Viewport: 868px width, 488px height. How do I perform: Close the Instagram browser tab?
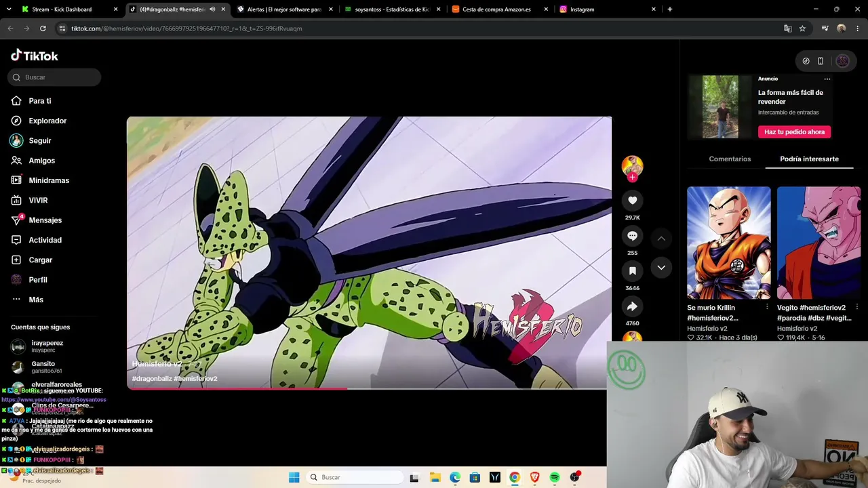tap(654, 9)
